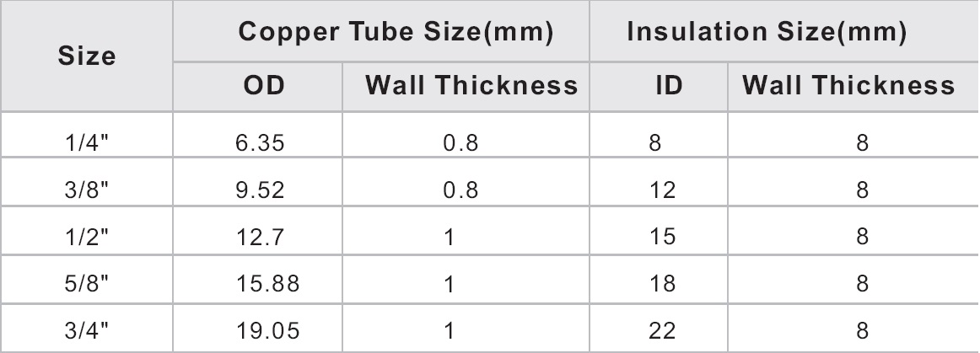The width and height of the screenshot is (980, 353).
Task: Select insulation ID value 22
Action: coord(663,330)
